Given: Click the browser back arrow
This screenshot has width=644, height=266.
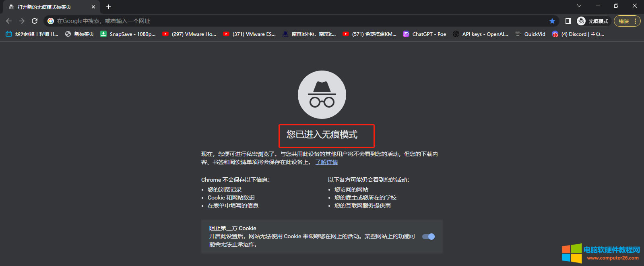Looking at the screenshot, I should tap(9, 21).
